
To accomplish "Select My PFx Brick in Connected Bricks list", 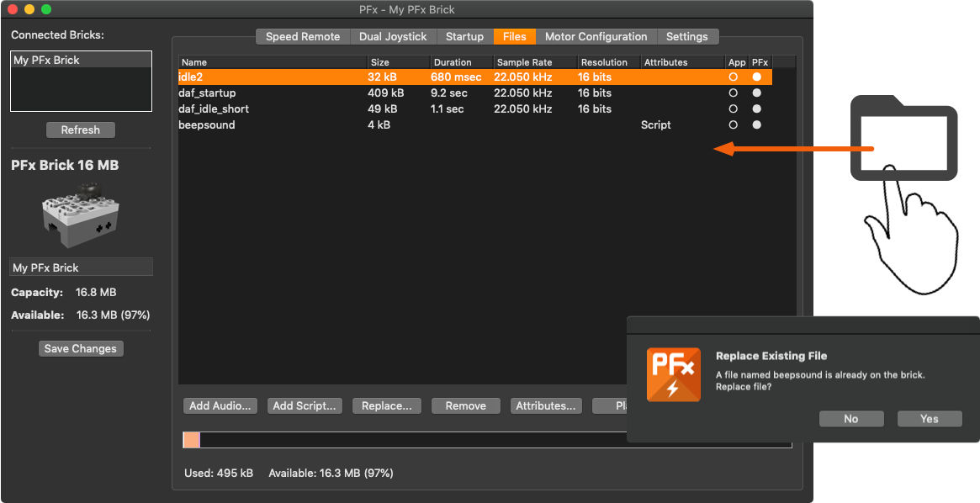I will pyautogui.click(x=82, y=60).
